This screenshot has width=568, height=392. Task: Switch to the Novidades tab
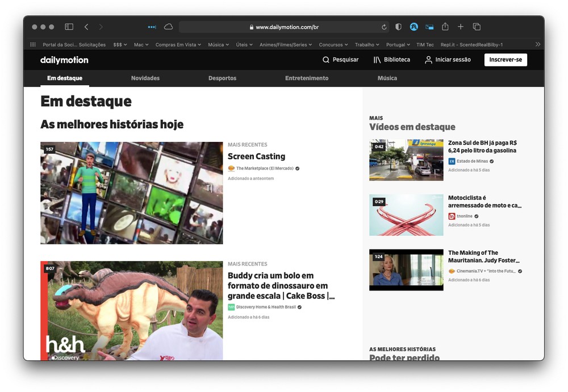[x=145, y=78]
